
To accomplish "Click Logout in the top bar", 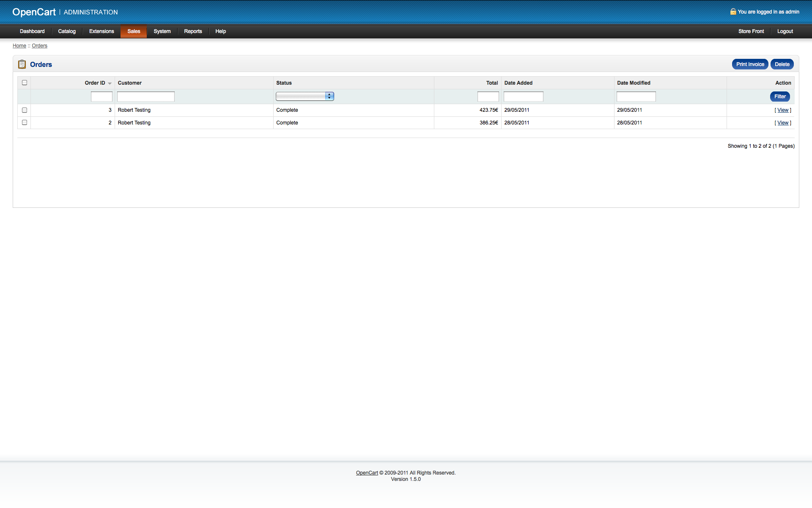I will pos(785,31).
